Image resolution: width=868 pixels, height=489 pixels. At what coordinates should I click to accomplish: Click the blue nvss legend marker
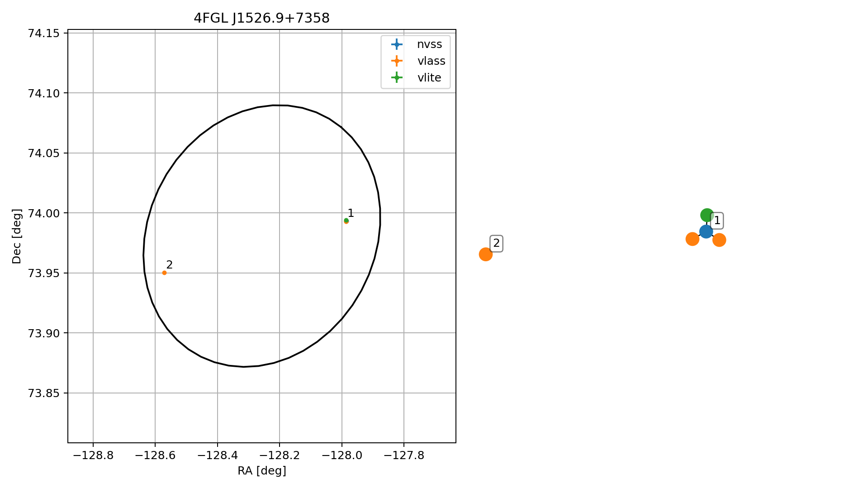point(397,44)
